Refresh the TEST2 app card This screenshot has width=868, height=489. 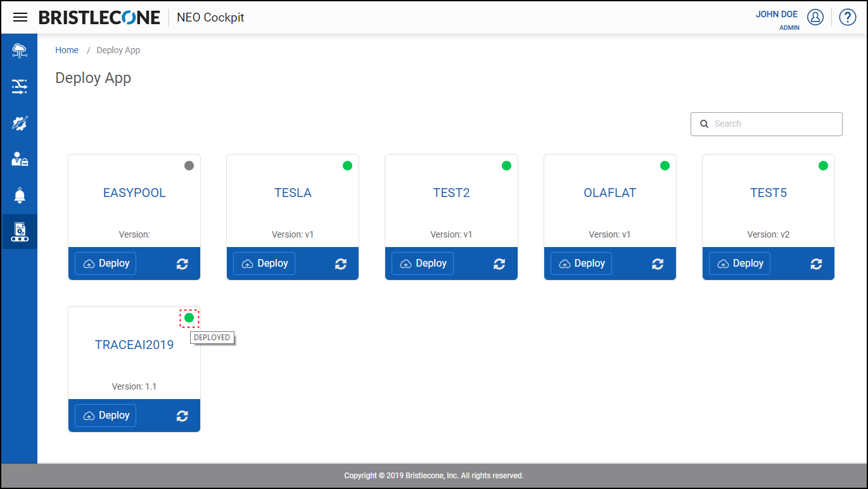pos(499,264)
